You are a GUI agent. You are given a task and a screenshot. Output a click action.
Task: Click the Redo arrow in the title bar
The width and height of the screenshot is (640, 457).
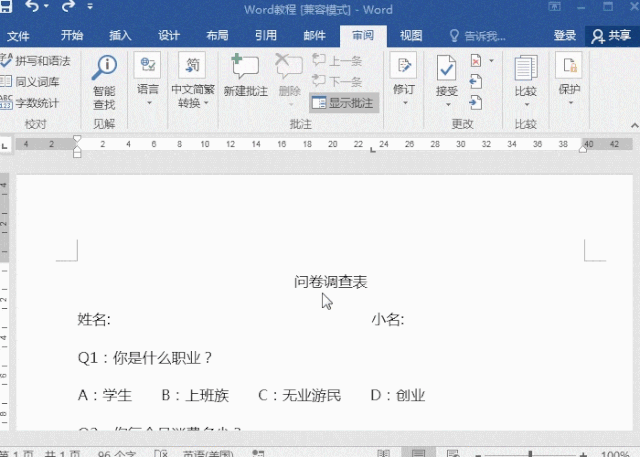point(69,6)
